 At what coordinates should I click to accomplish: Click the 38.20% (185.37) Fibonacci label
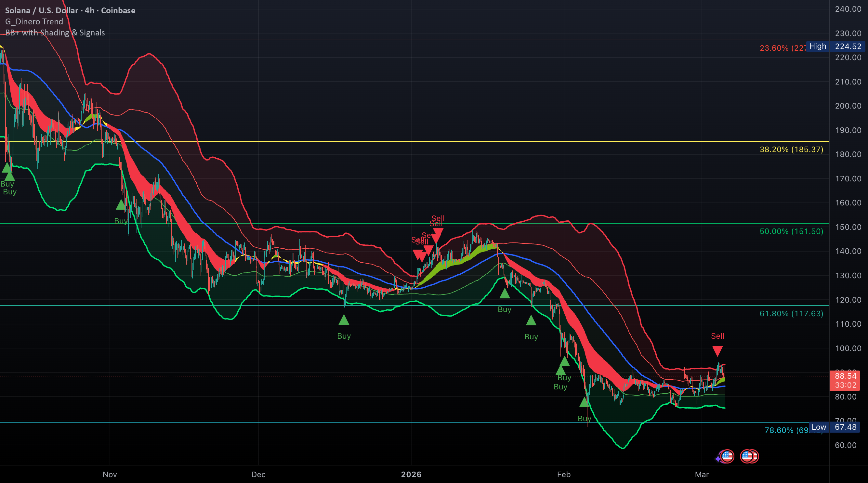791,149
